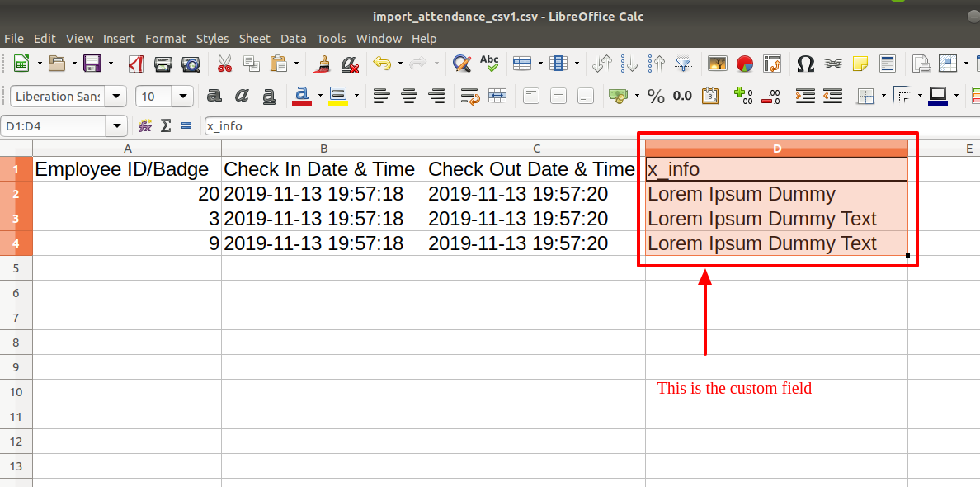Toggle Italic formatting button
Image resolution: width=980 pixels, height=487 pixels.
pyautogui.click(x=242, y=96)
